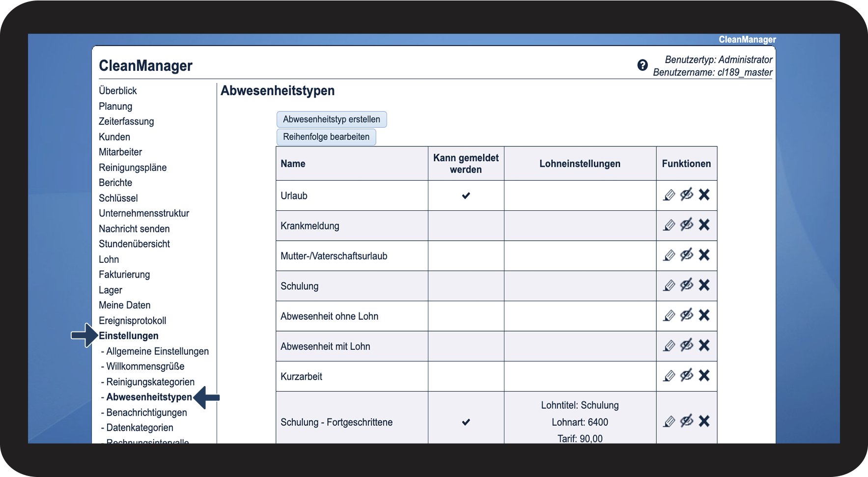Screen dimensions: 868x477
Task: Edit the Kurzarbeit absence type
Action: point(669,376)
